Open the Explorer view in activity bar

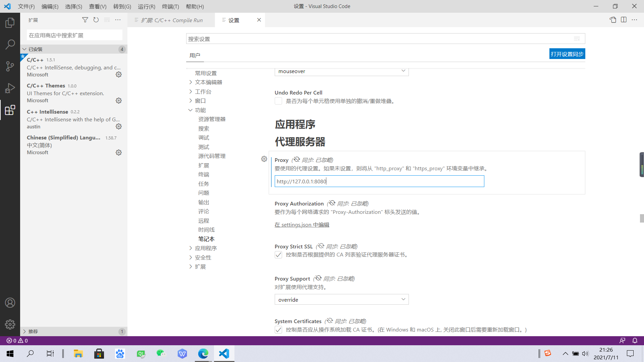pyautogui.click(x=10, y=22)
